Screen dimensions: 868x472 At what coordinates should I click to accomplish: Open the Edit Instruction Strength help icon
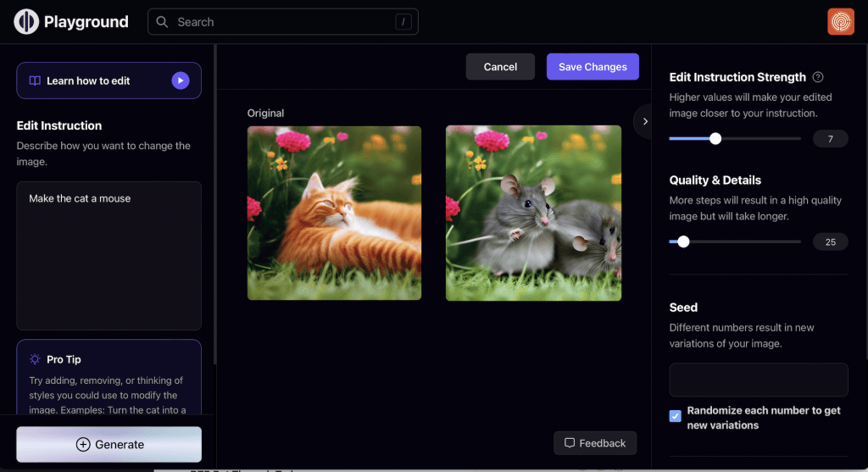[818, 77]
